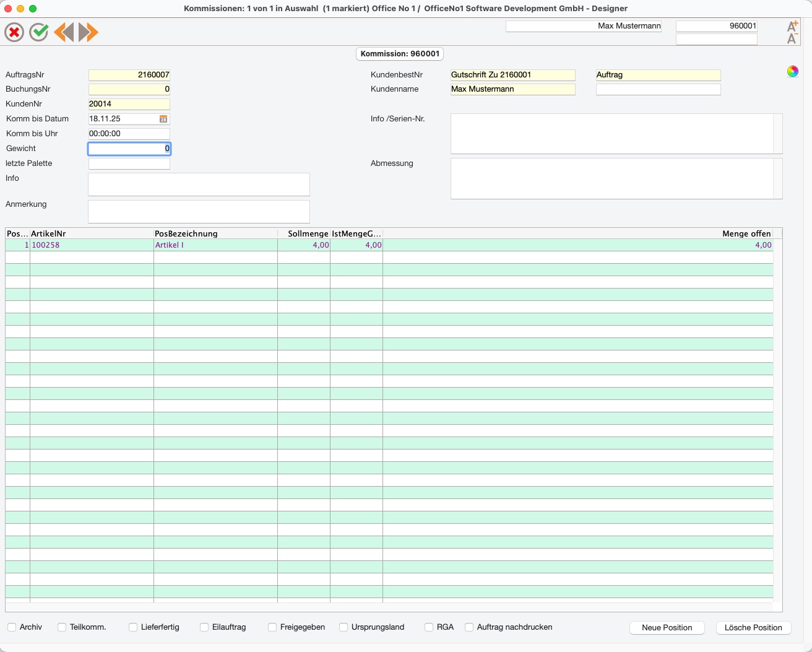This screenshot has width=812, height=652.
Task: Open calendar picker for Komm bis Datum
Action: click(163, 119)
